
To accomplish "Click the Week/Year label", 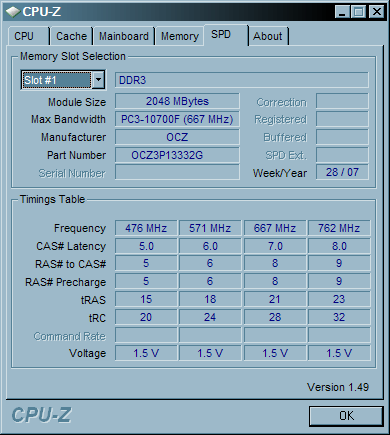I will click(280, 173).
